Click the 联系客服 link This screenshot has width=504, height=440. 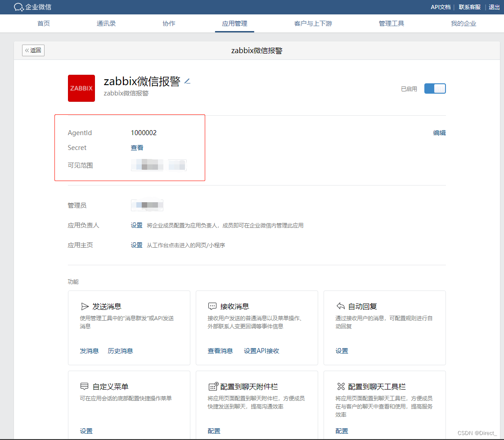469,7
